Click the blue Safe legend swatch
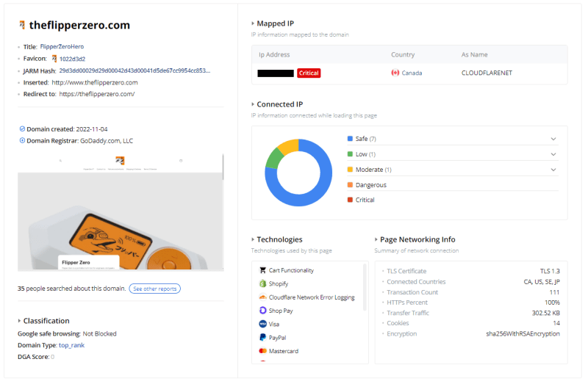The height and width of the screenshot is (384, 588). pyautogui.click(x=351, y=139)
